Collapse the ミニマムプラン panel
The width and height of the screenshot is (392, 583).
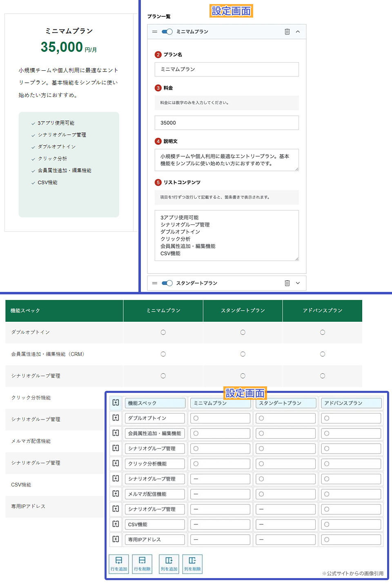point(298,31)
